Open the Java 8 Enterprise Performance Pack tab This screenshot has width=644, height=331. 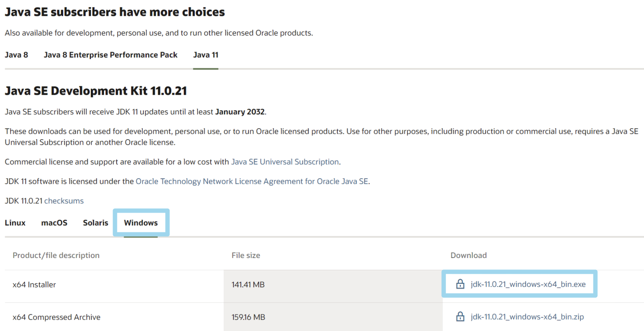111,55
